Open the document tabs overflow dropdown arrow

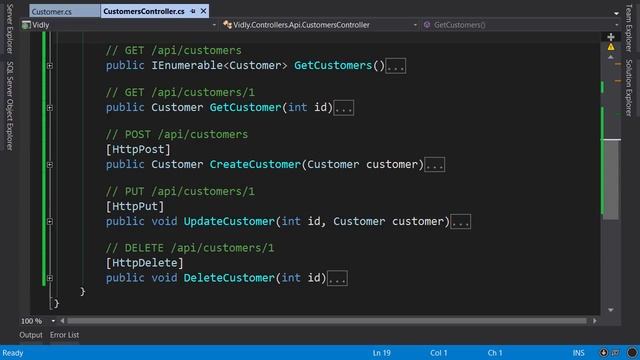(x=616, y=13)
